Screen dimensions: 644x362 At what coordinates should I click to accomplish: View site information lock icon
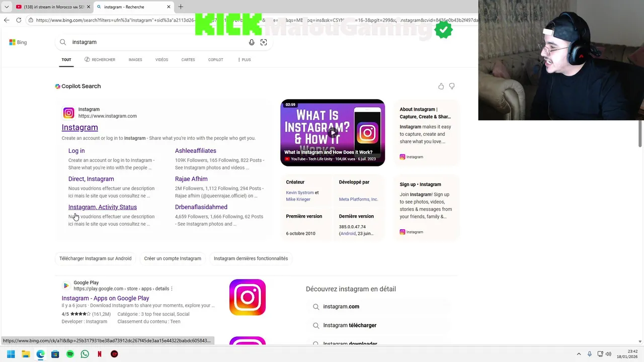tap(31, 20)
